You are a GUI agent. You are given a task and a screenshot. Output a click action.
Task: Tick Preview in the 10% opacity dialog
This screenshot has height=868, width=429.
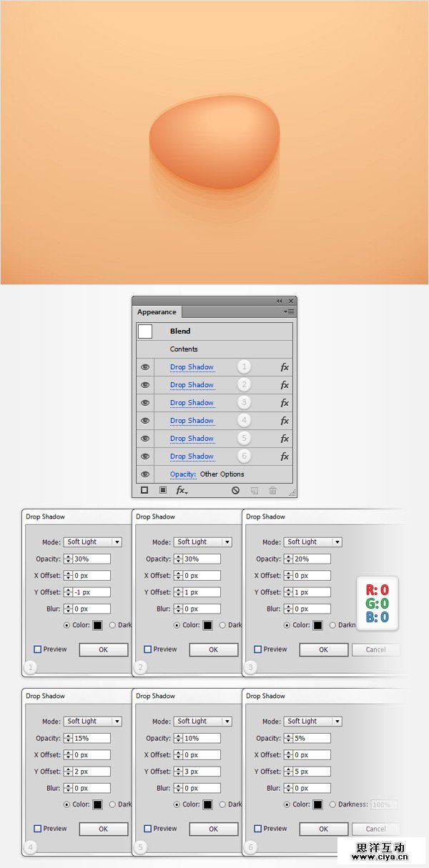[x=148, y=829]
